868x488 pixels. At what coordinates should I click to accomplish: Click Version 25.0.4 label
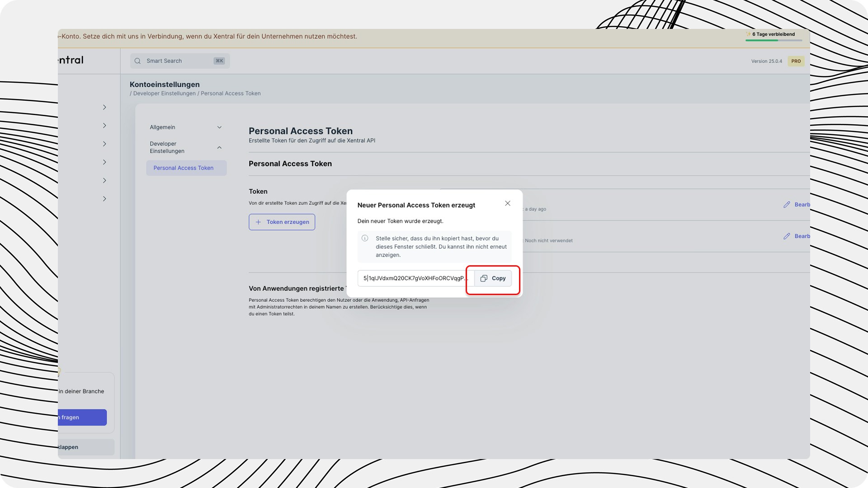point(766,61)
